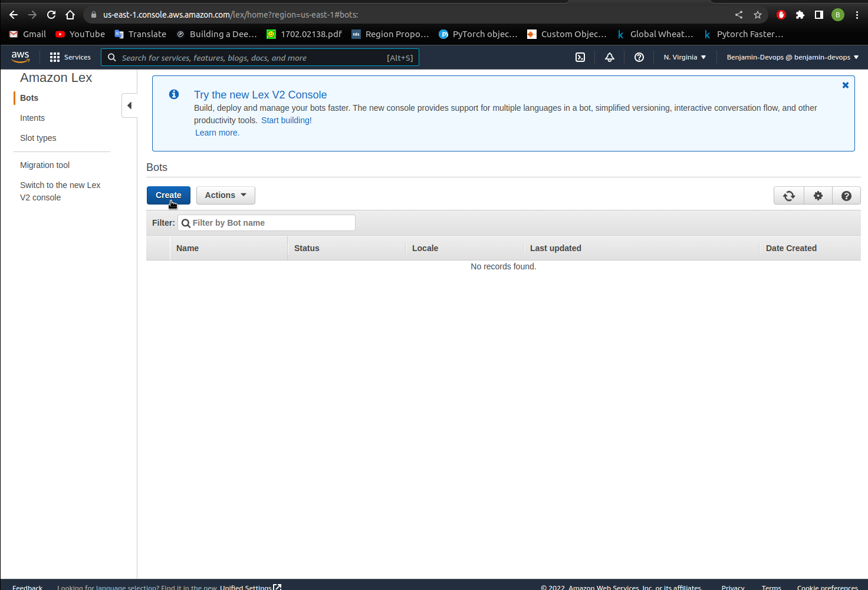The width and height of the screenshot is (868, 590).
Task: Share this page icon
Action: [x=739, y=15]
